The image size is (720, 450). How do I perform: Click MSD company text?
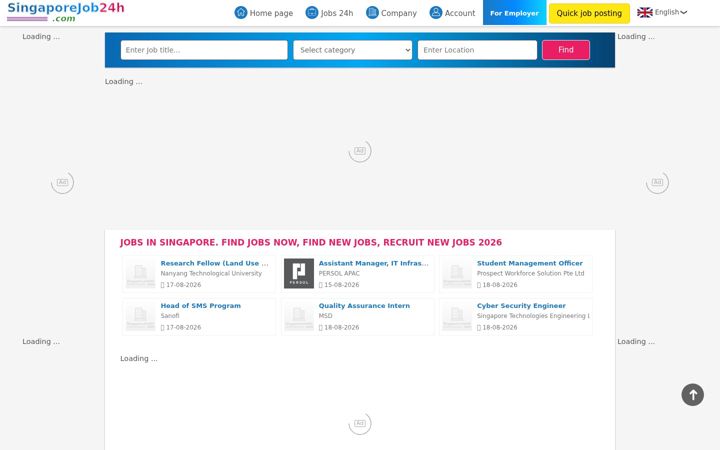click(326, 316)
